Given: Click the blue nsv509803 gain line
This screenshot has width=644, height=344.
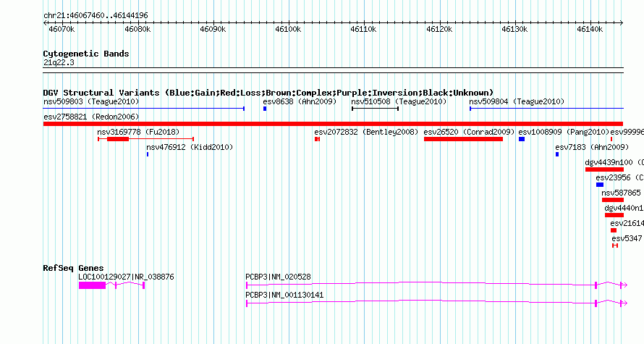Looking at the screenshot, I should coord(144,109).
